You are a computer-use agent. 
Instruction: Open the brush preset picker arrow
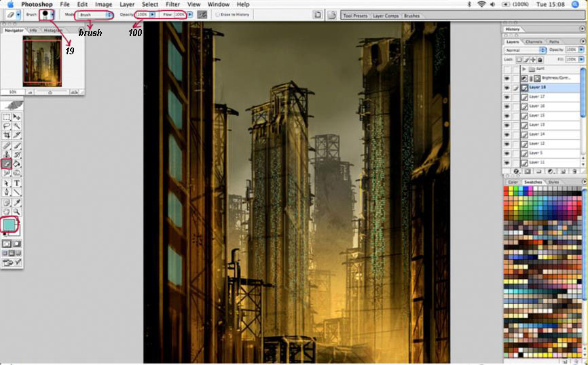[x=52, y=15]
